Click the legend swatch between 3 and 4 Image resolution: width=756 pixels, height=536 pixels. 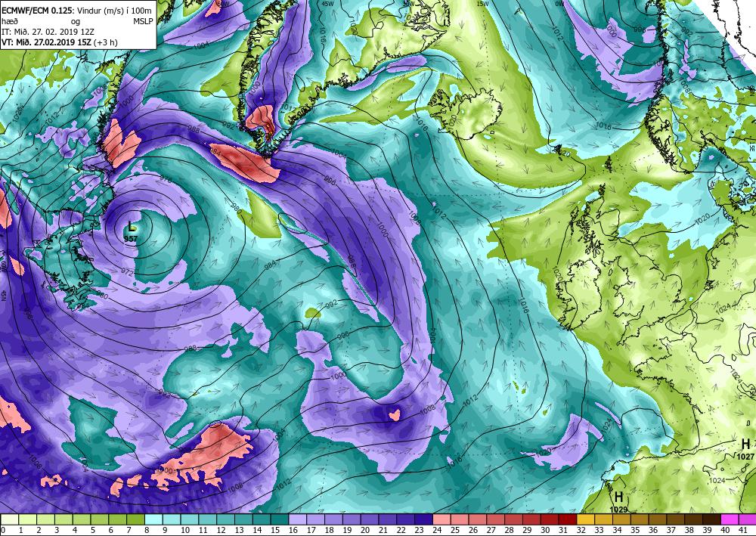point(64,519)
